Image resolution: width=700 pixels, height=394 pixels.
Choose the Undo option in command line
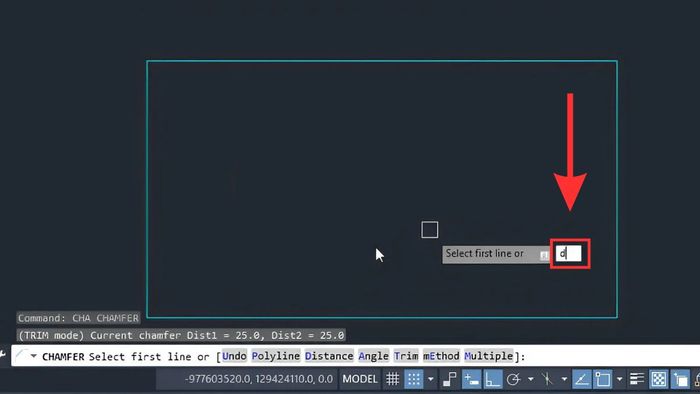[x=234, y=356]
